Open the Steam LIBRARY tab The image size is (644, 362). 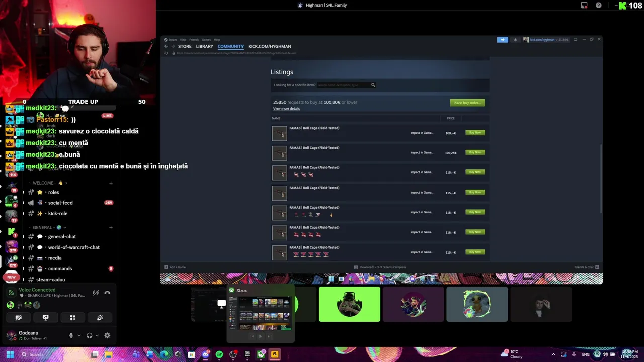tap(205, 46)
